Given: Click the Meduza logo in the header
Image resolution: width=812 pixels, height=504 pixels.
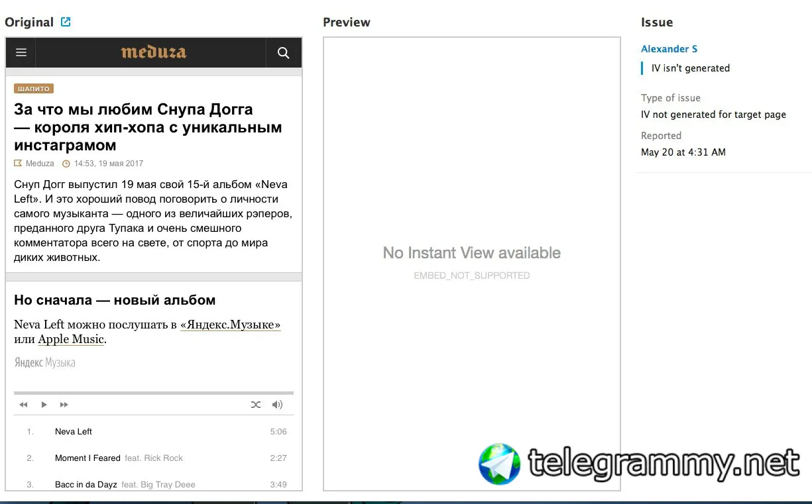Looking at the screenshot, I should point(154,52).
